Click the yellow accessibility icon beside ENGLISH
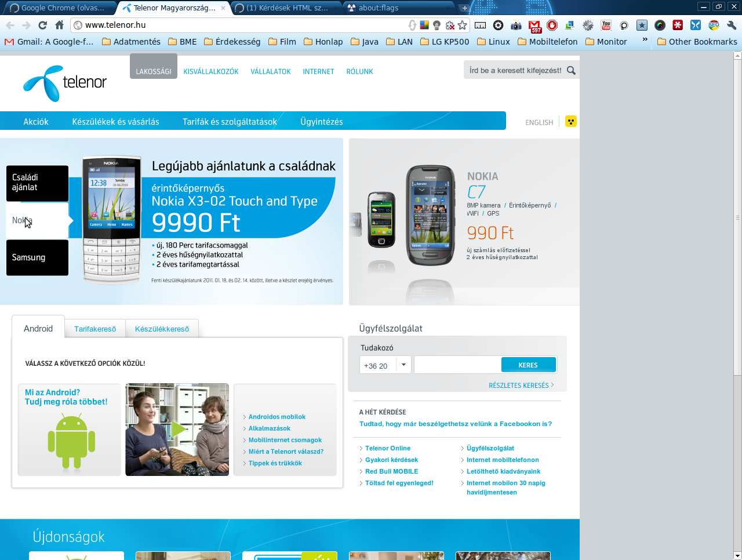 (x=571, y=122)
